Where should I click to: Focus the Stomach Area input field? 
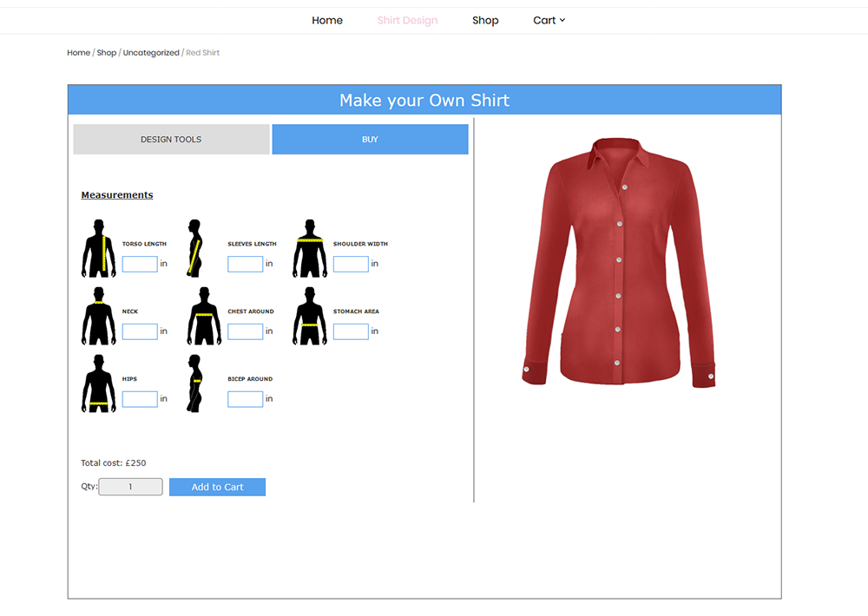tap(351, 331)
